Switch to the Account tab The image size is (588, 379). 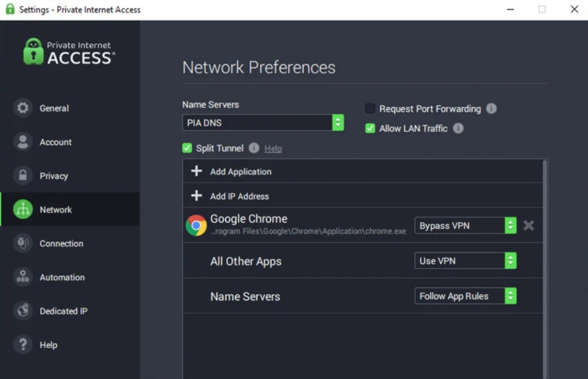[x=70, y=142]
